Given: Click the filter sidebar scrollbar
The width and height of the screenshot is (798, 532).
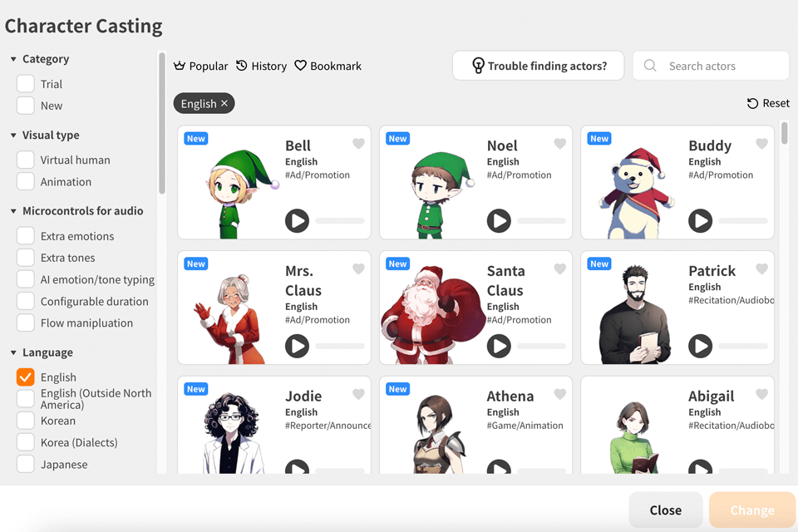Looking at the screenshot, I should (x=162, y=123).
